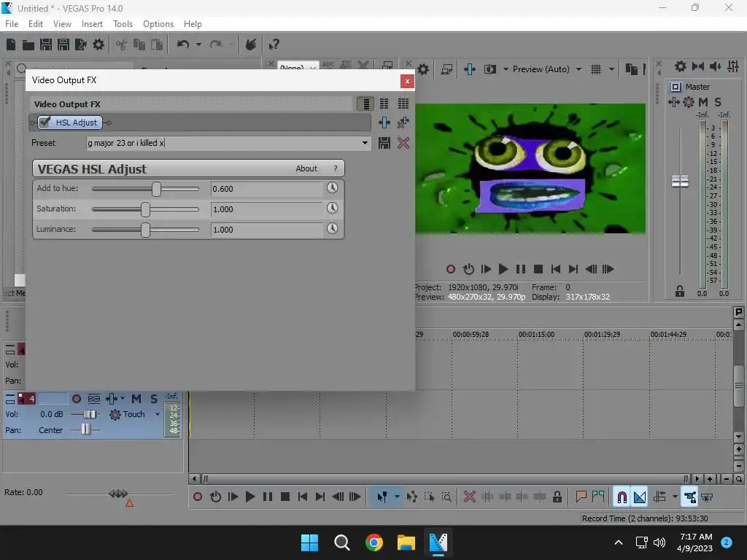Remove selected plug-in icon
Viewport: 747px width, 560px height.
403,122
